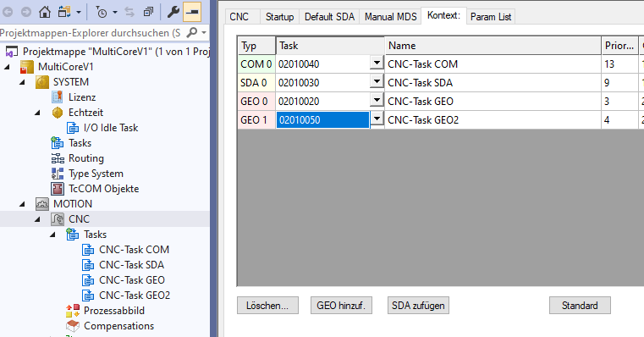Screen dimensions: 644x337
Task: Select the Lizenz node icon
Action: click(57, 97)
